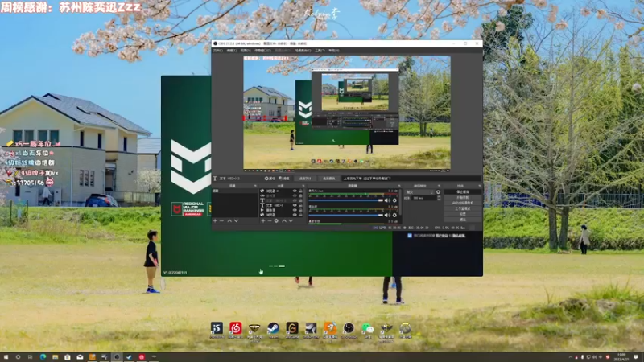This screenshot has width=644, height=362.
Task: Toggle the lock on the 浏览器 2 source
Action: coord(300,191)
